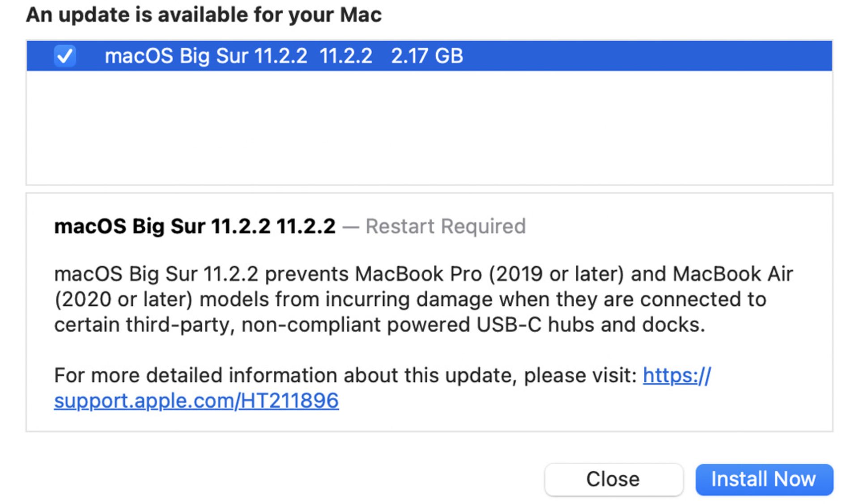Click the macOS Big Sur 11.2.2 bold heading
The image size is (859, 504).
[x=195, y=226]
